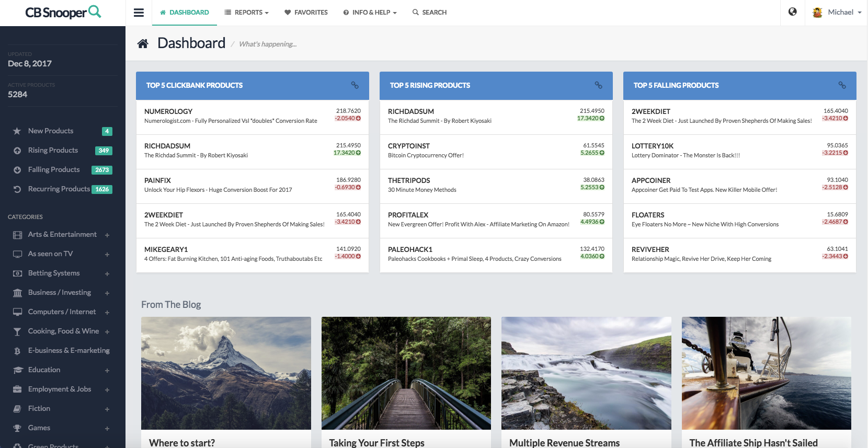
Task: Click the refresh icon beside Recurring Products
Action: click(17, 189)
